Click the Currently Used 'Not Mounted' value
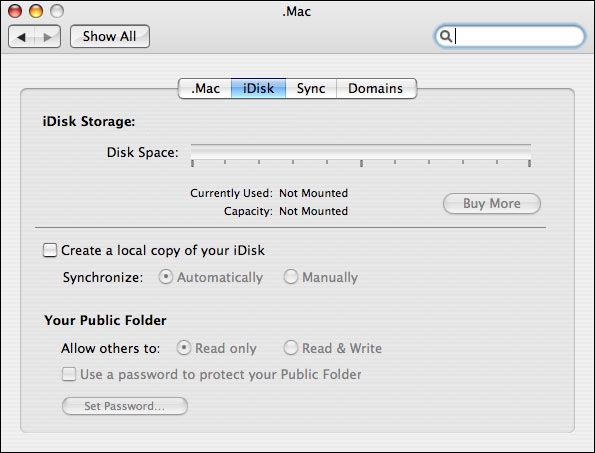The image size is (595, 453). click(x=313, y=193)
